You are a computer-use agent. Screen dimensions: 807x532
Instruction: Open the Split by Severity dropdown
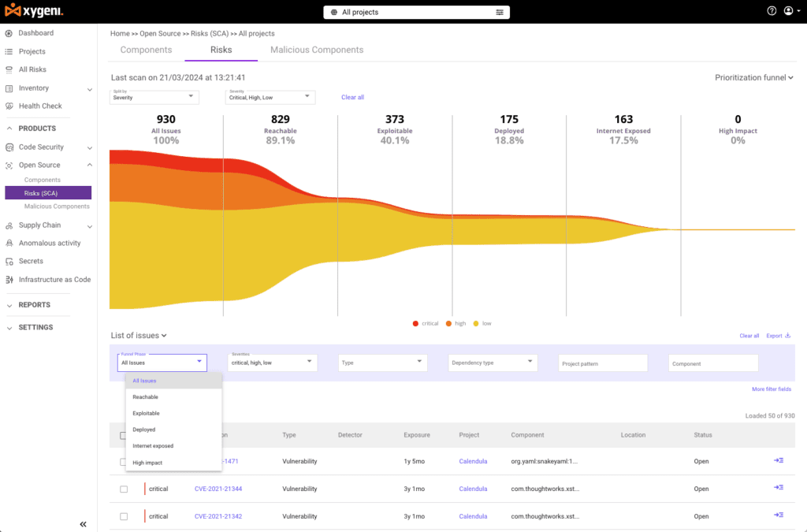pos(154,97)
